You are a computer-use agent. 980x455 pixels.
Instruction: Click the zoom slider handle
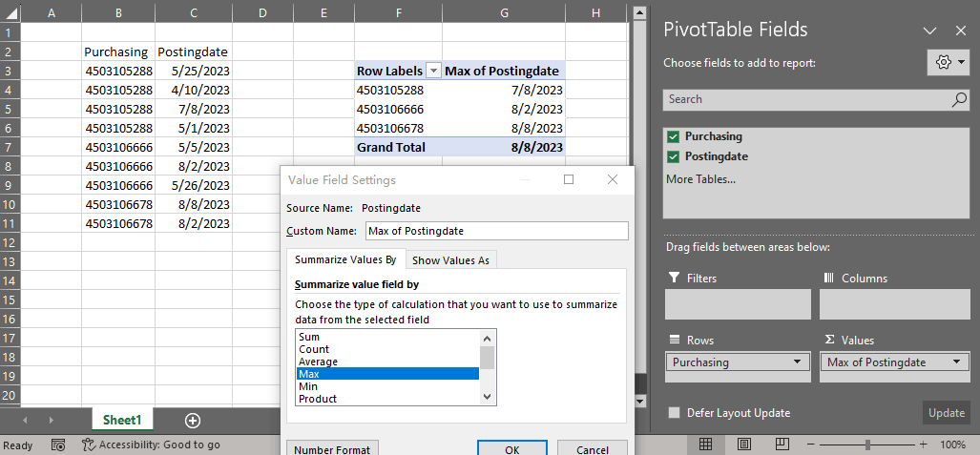coord(867,445)
